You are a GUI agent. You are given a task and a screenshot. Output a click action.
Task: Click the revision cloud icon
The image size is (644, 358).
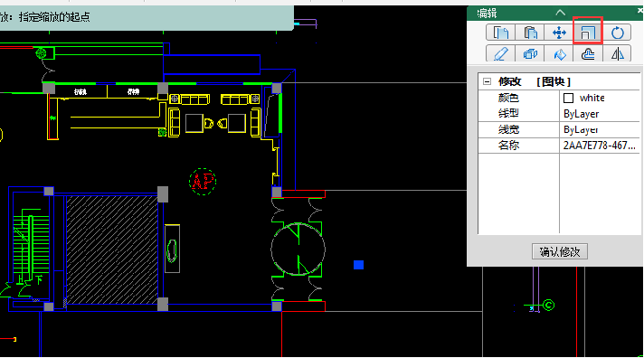tap(588, 53)
